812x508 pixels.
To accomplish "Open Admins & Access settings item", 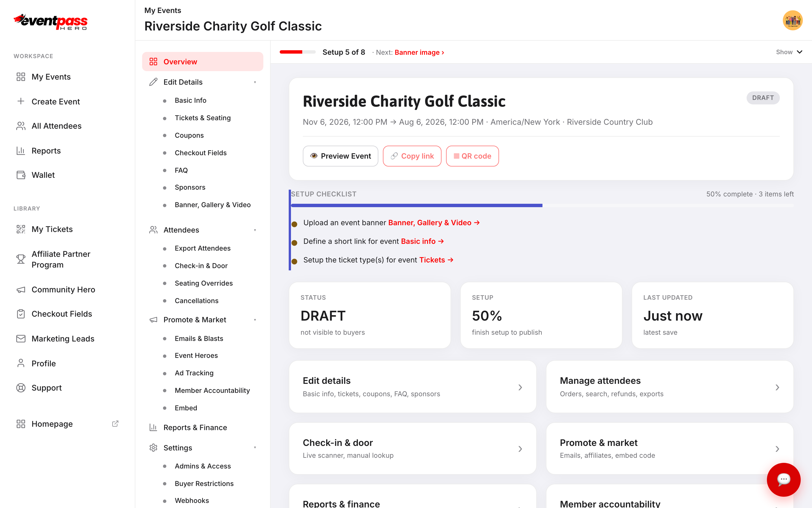I will (203, 466).
